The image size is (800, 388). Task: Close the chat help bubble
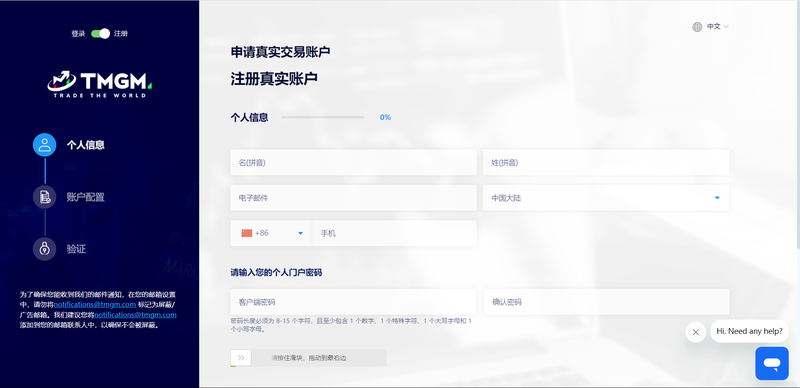pyautogui.click(x=695, y=332)
